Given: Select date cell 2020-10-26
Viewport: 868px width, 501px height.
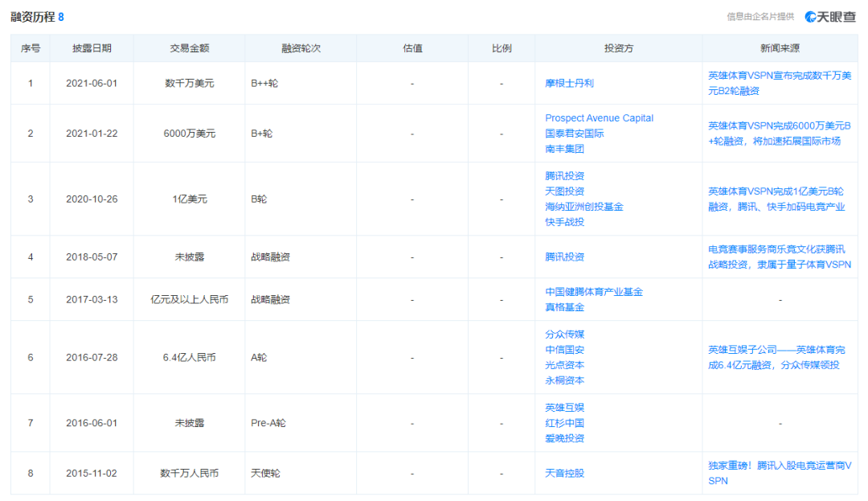Looking at the screenshot, I should tap(92, 199).
